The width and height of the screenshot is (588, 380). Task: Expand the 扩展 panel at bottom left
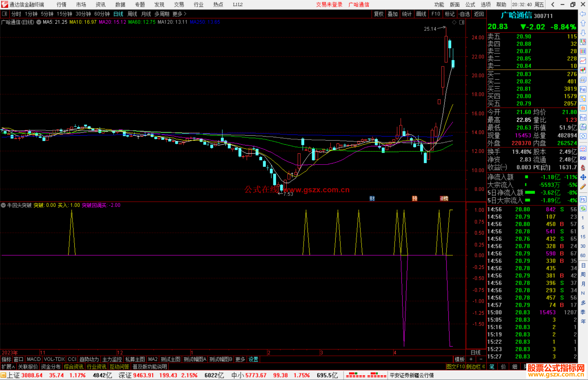[8, 367]
